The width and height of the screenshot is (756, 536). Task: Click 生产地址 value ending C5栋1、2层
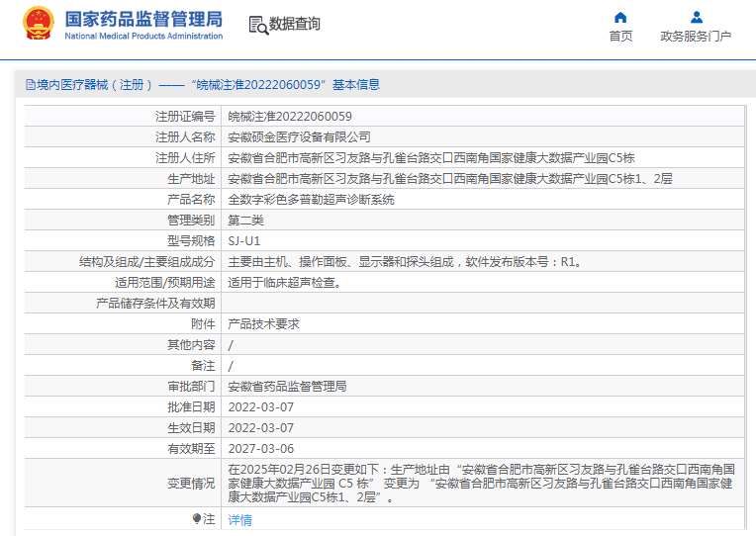pyautogui.click(x=450, y=178)
